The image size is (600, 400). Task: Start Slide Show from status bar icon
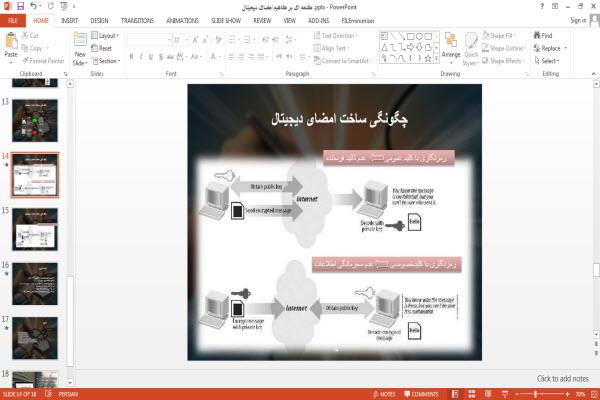click(505, 394)
